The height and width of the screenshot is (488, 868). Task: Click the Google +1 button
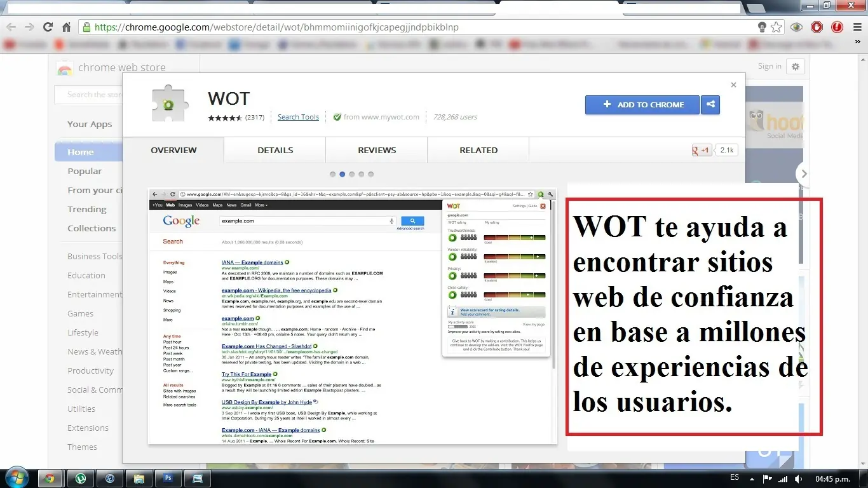click(702, 151)
